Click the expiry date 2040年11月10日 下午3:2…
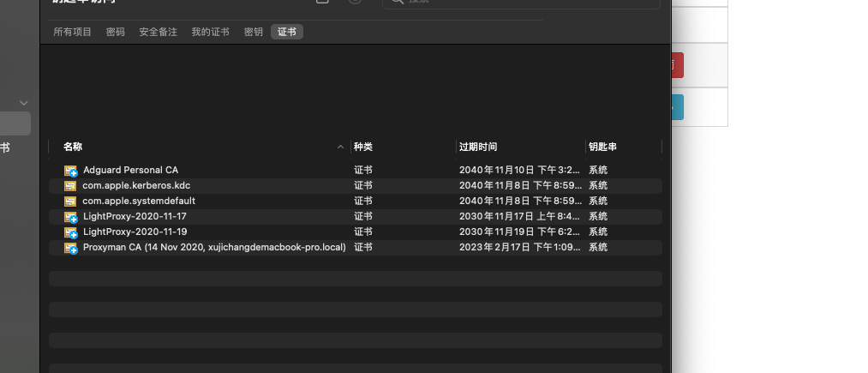Viewport: 868px width, 373px height. click(520, 170)
